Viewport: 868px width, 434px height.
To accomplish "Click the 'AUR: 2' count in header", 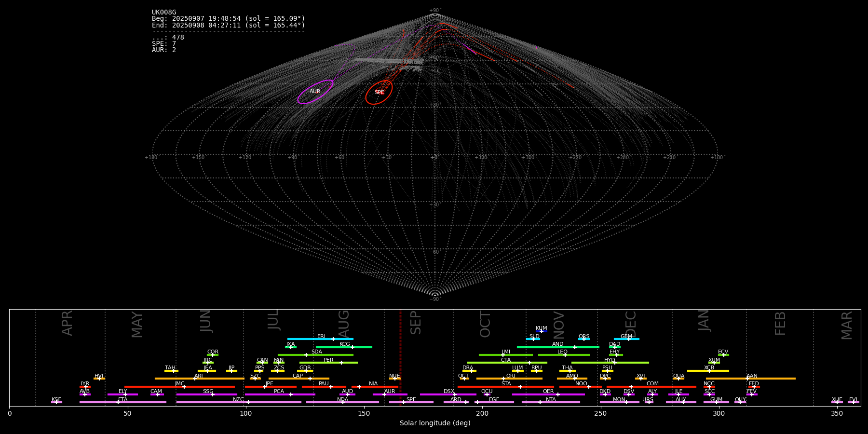I will click(x=164, y=50).
